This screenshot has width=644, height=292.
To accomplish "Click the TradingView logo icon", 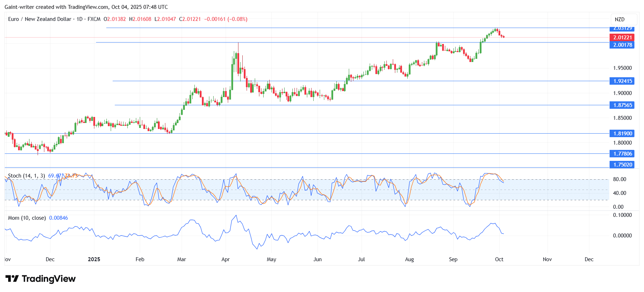I will tap(12, 279).
